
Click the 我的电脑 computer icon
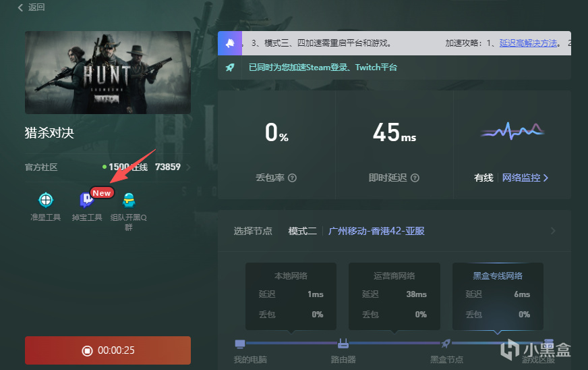point(240,343)
